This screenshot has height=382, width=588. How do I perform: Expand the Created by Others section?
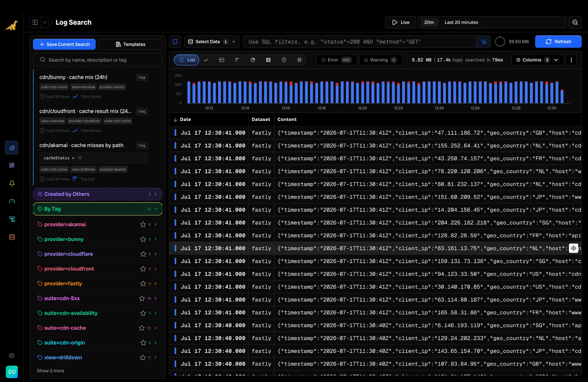(98, 194)
